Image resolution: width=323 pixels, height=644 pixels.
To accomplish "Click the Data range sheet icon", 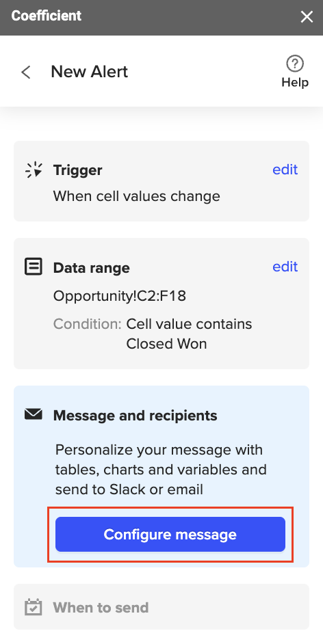I will pyautogui.click(x=34, y=267).
